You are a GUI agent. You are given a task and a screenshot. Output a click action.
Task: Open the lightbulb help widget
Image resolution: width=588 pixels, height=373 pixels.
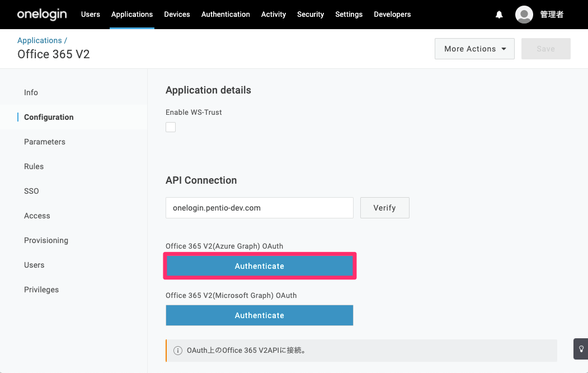click(x=581, y=349)
